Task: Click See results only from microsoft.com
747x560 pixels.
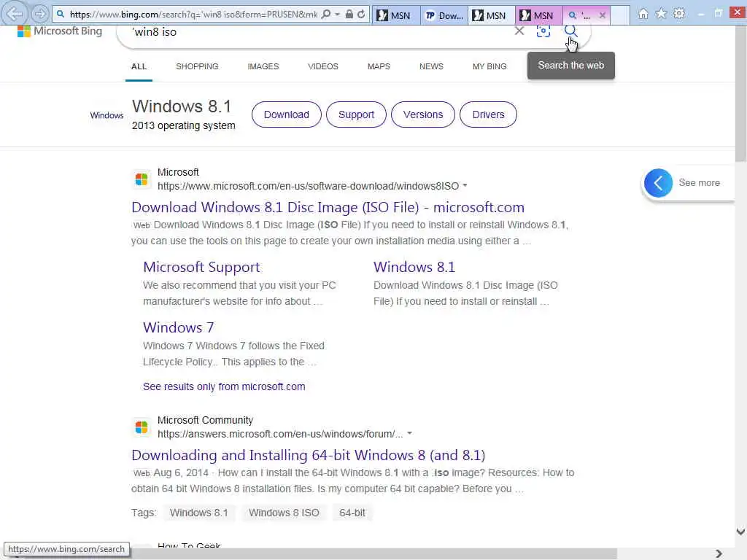Action: point(224,386)
